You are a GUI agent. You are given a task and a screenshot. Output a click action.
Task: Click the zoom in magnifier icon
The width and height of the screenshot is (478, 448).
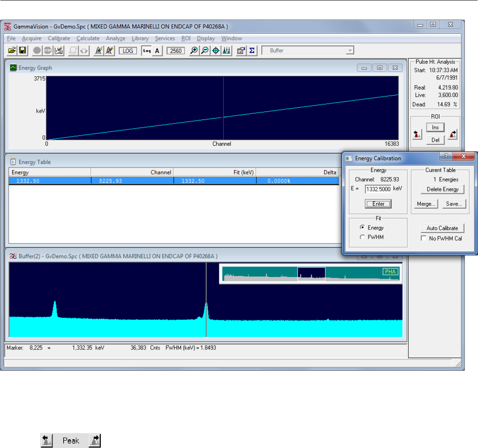(x=194, y=51)
